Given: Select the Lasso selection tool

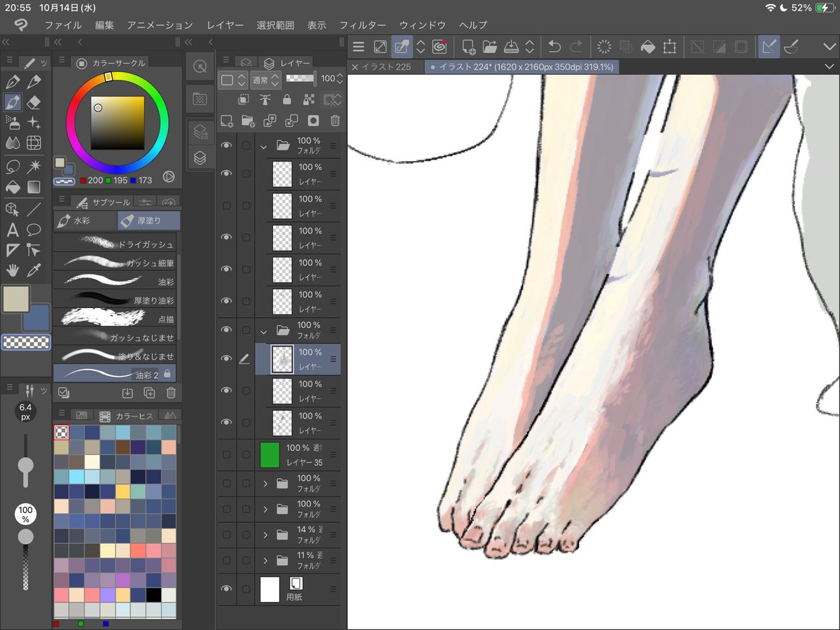Looking at the screenshot, I should click(x=12, y=167).
